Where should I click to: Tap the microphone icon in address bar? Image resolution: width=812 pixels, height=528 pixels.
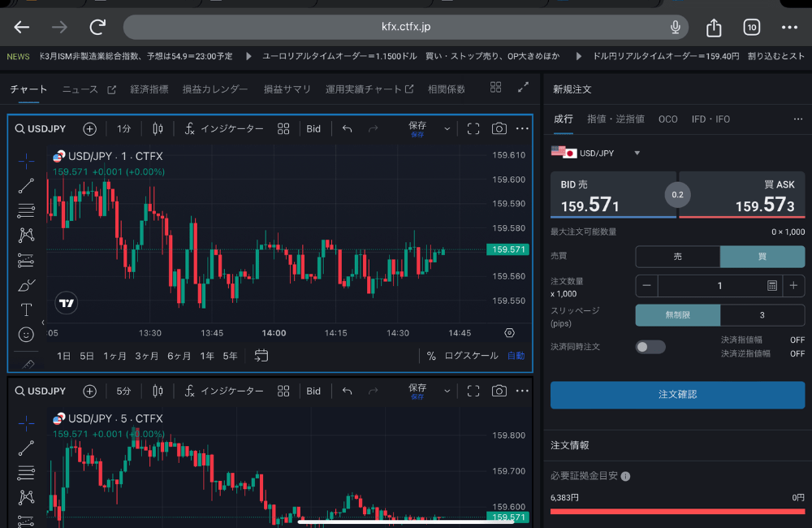(675, 27)
